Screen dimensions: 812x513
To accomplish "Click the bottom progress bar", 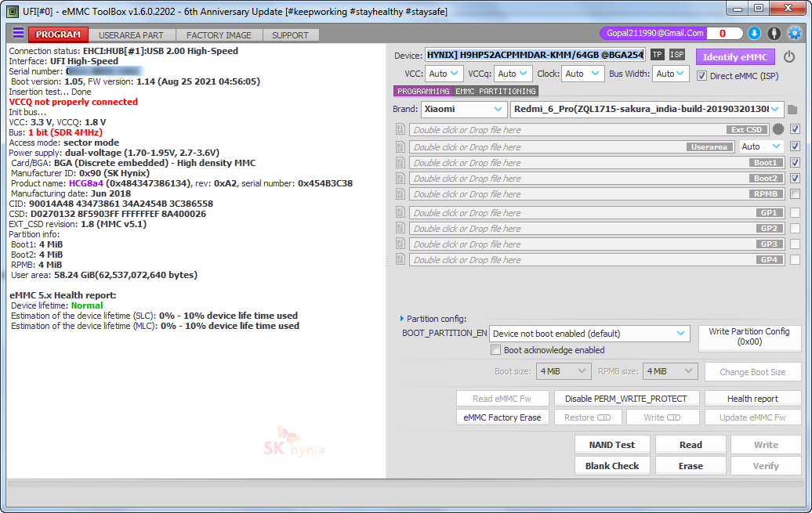I will click(405, 484).
